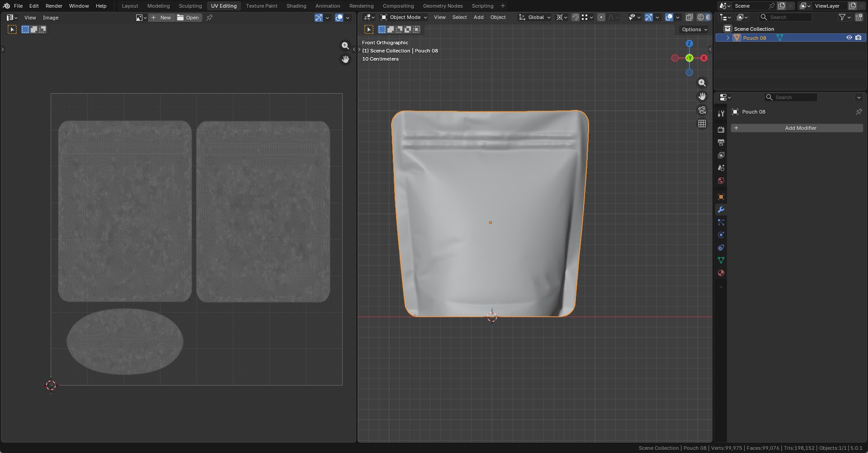Open the snapping options dropdown
The width and height of the screenshot is (868, 453).
pyautogui.click(x=587, y=17)
